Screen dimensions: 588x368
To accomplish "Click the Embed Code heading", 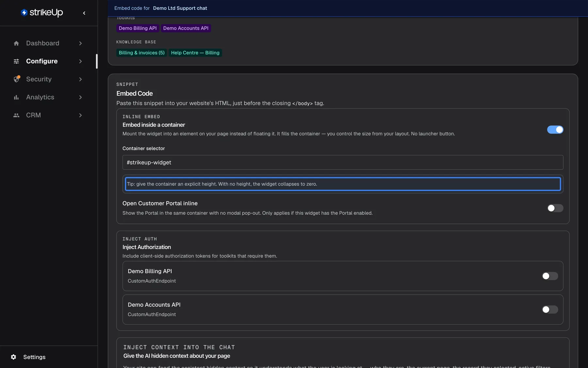I will 135,94.
